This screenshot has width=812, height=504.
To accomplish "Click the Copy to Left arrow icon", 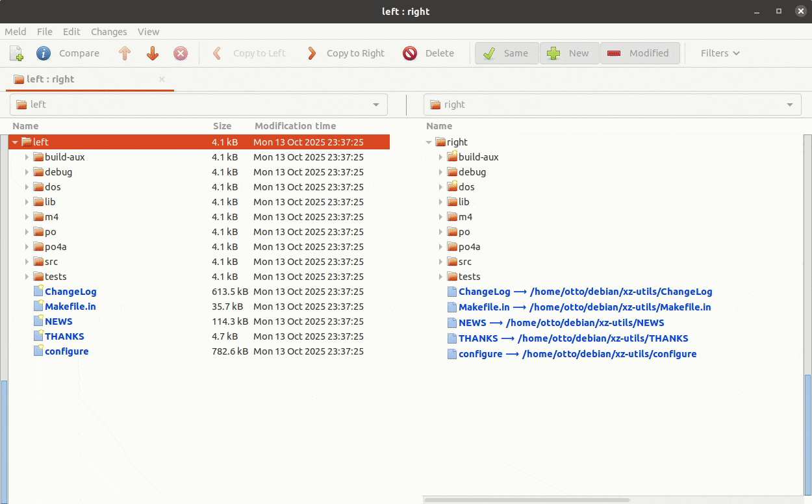I will [x=218, y=53].
